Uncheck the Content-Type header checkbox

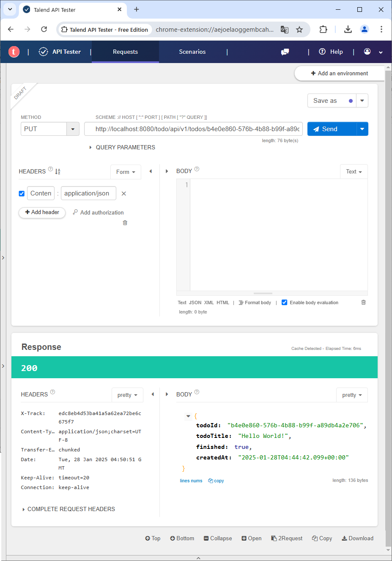coord(22,193)
